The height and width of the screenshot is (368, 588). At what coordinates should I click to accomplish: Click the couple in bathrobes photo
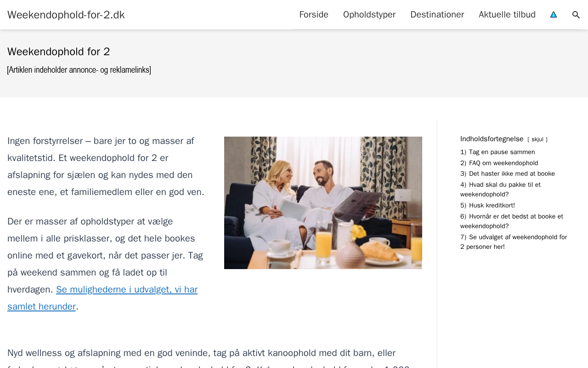coord(323,203)
